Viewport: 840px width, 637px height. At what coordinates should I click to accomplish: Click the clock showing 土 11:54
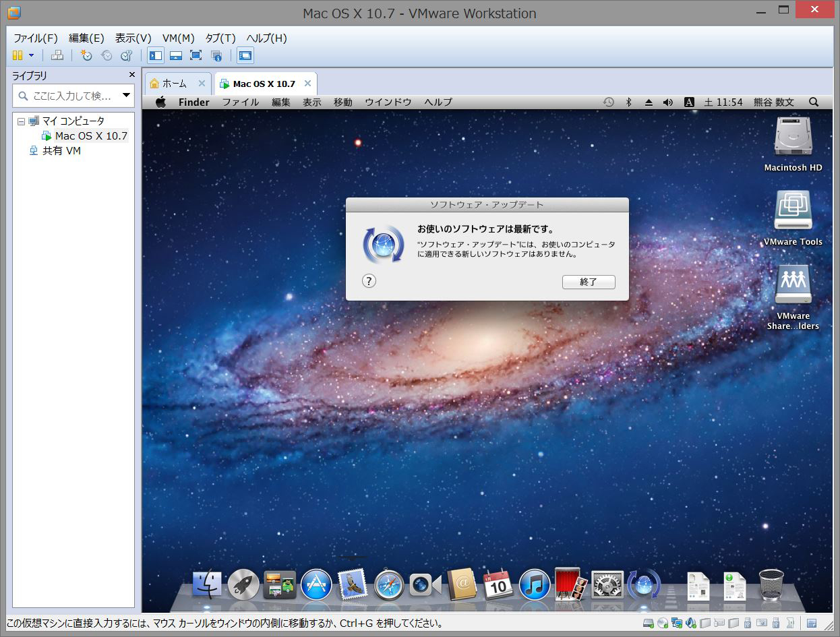click(x=723, y=102)
